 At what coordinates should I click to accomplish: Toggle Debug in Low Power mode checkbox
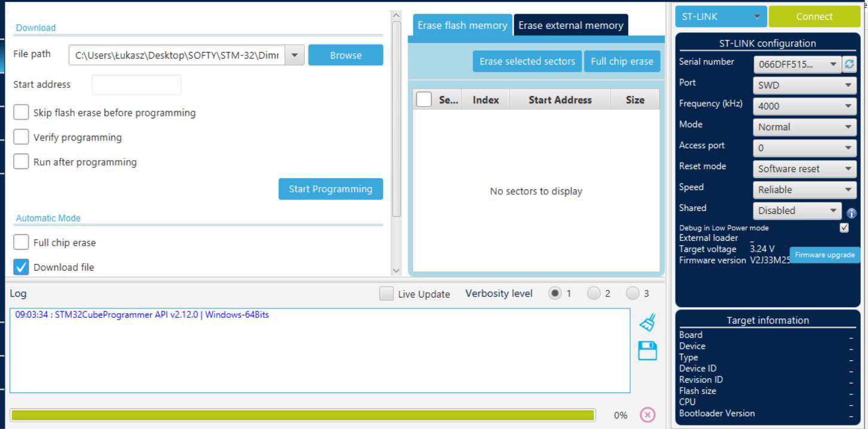coord(844,228)
